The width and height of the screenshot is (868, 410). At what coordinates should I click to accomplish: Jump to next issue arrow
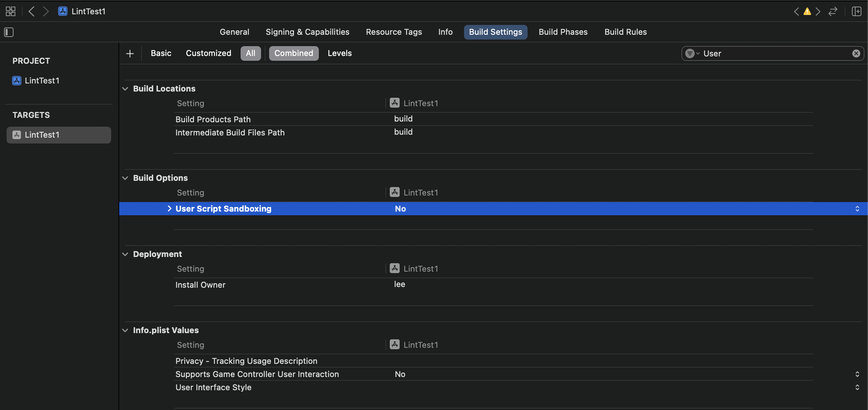[818, 11]
